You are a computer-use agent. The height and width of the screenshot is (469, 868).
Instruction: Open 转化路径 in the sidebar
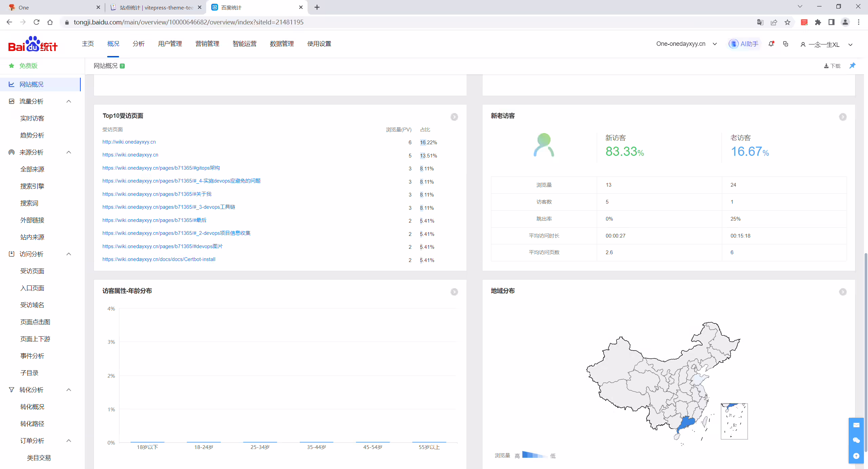pyautogui.click(x=32, y=424)
